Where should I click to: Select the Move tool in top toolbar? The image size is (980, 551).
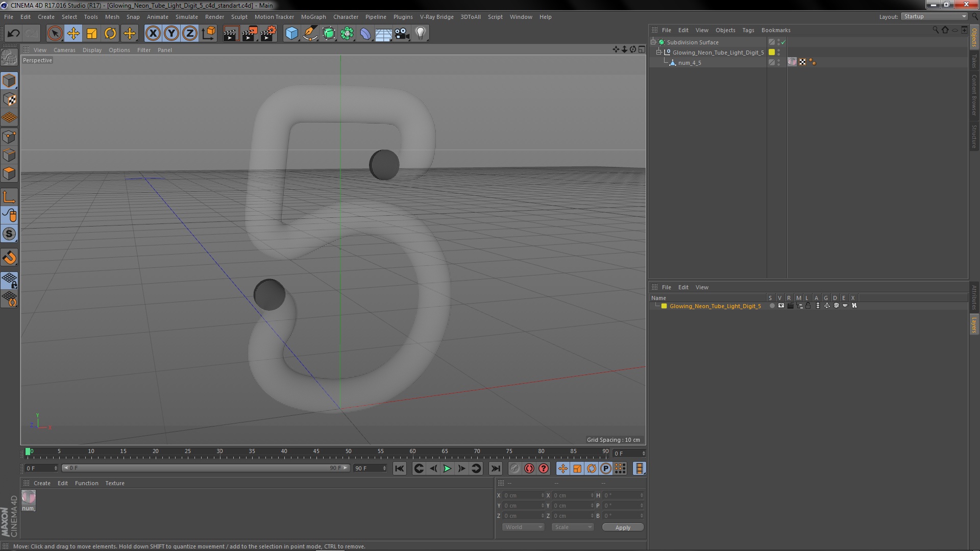pos(73,34)
